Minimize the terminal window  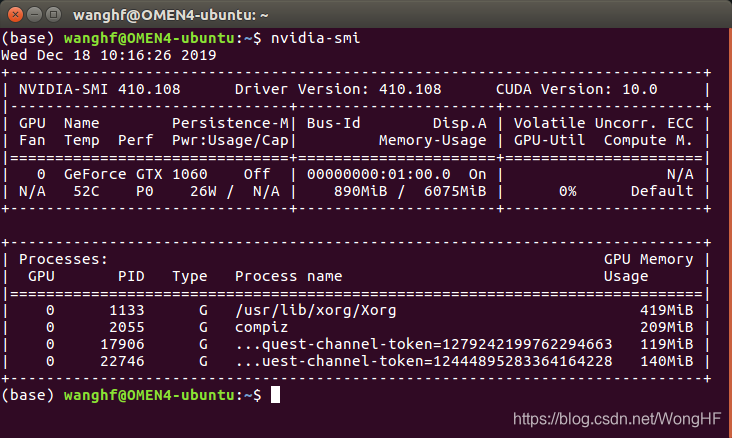[x=35, y=14]
